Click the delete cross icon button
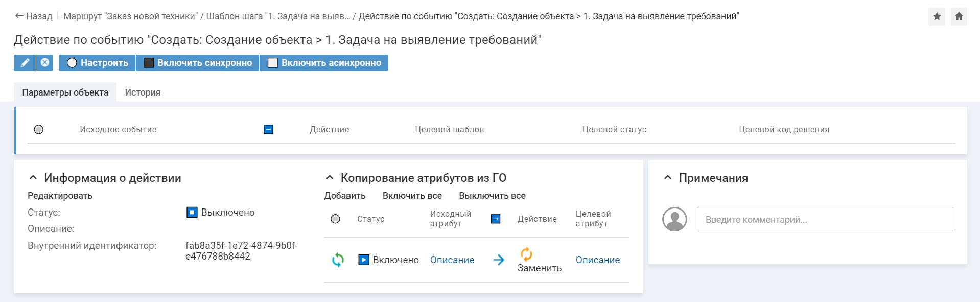The width and height of the screenshot is (980, 302). point(45,63)
